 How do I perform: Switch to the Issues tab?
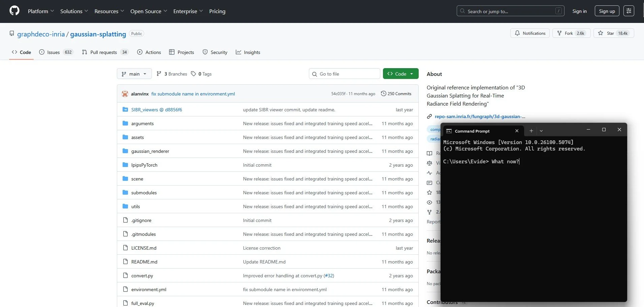56,52
